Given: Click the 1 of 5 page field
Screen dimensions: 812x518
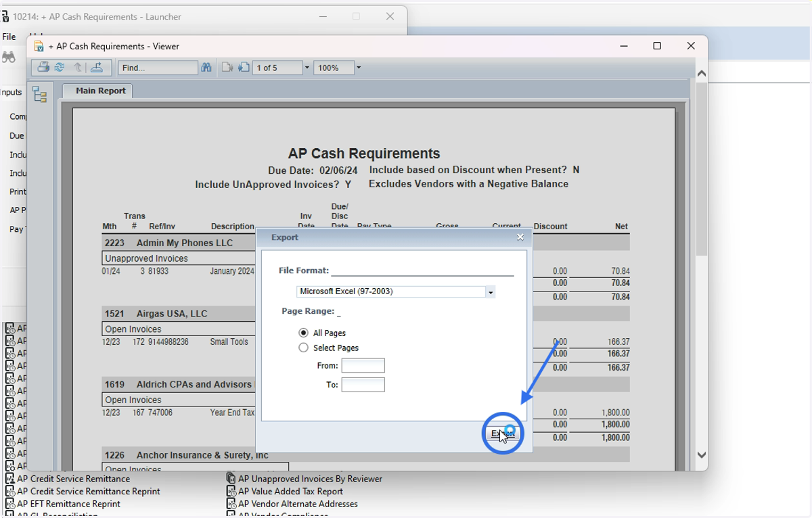Looking at the screenshot, I should click(x=277, y=68).
